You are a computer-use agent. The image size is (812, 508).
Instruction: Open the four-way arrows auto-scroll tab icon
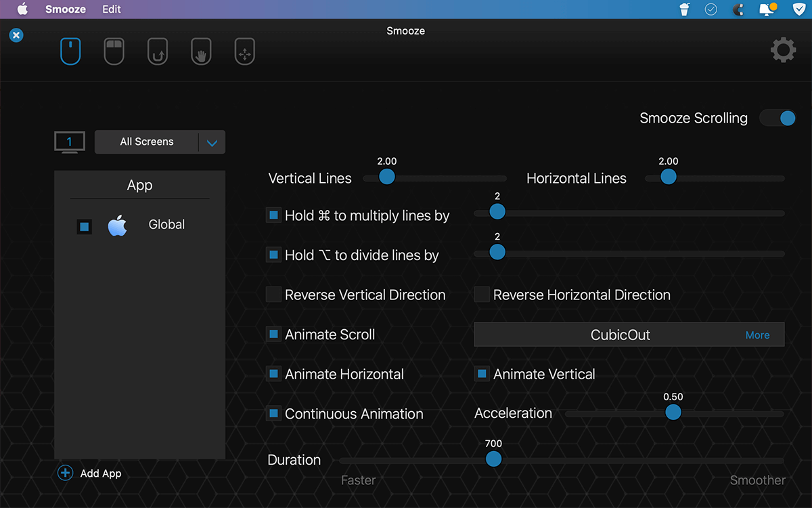(244, 51)
